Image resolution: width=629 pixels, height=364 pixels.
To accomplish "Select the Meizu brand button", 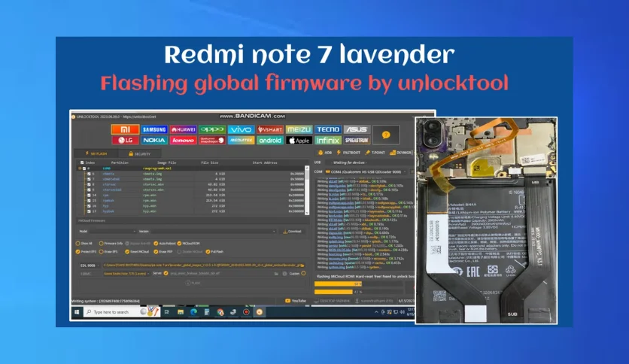I will [299, 129].
